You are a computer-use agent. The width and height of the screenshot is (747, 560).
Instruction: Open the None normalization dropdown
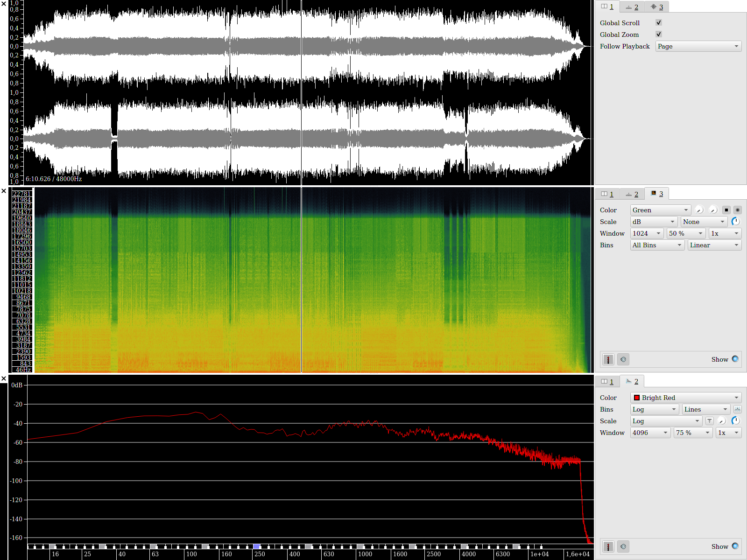[704, 222]
